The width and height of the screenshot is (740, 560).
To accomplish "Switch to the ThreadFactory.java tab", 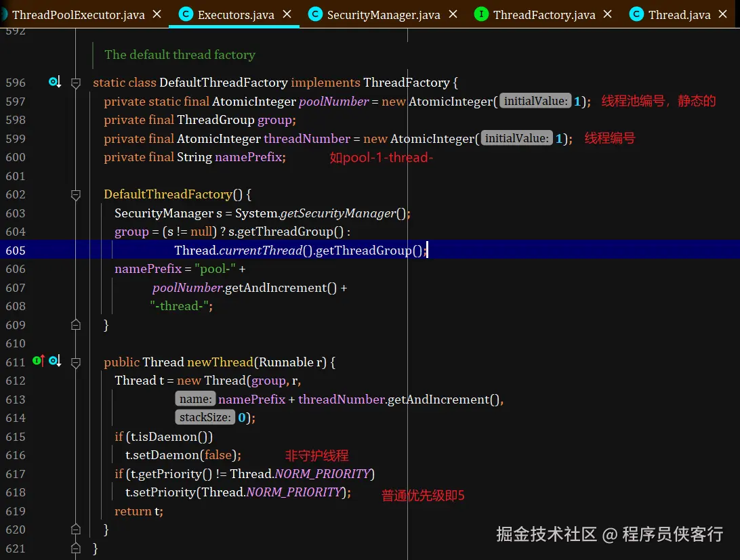I will coord(544,15).
